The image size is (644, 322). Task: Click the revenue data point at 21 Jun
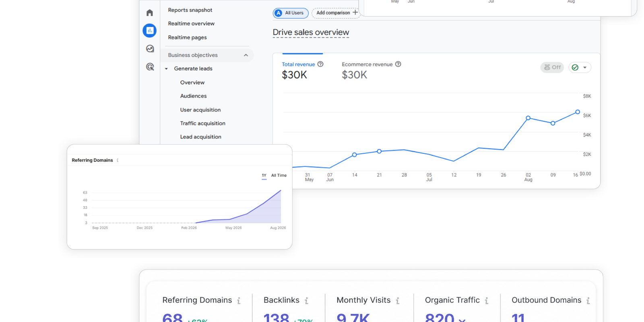[x=379, y=151]
